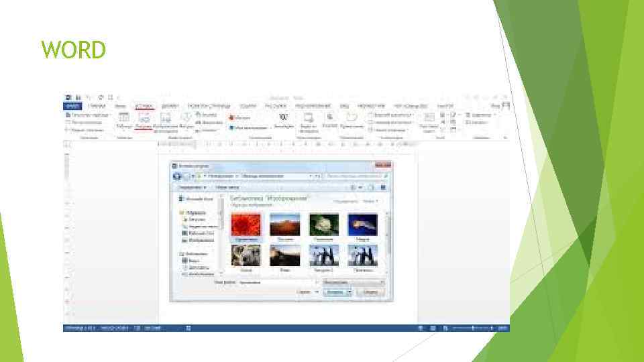Click the dialog's search field
This screenshot has width=644, height=362.
(356, 176)
